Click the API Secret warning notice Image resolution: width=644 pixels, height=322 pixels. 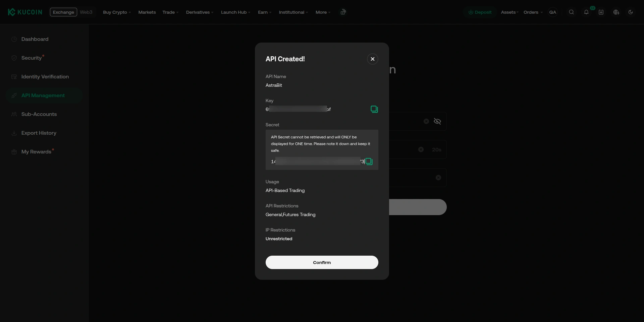pyautogui.click(x=321, y=144)
